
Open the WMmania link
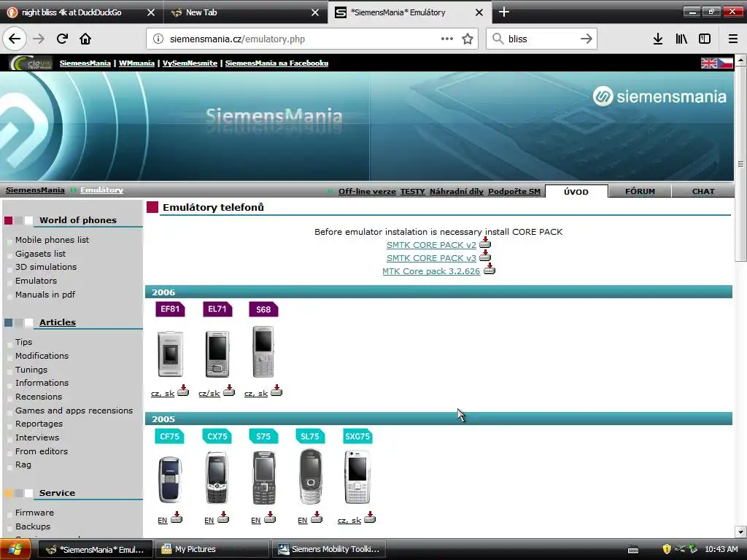pyautogui.click(x=136, y=63)
